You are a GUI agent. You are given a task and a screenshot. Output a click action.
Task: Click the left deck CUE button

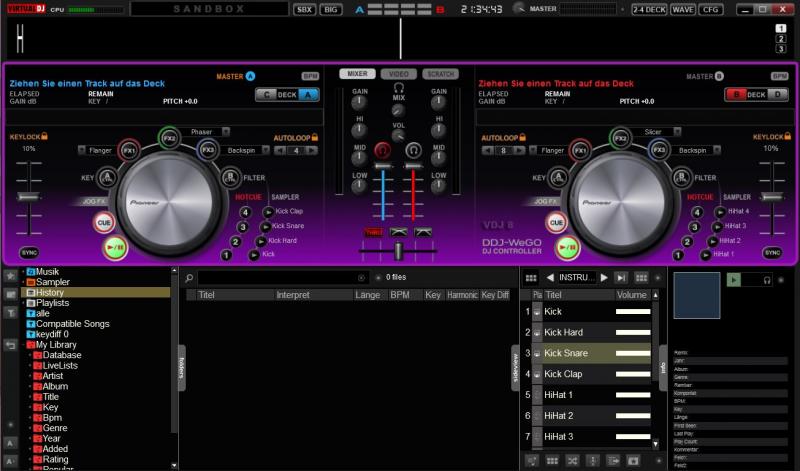point(104,222)
